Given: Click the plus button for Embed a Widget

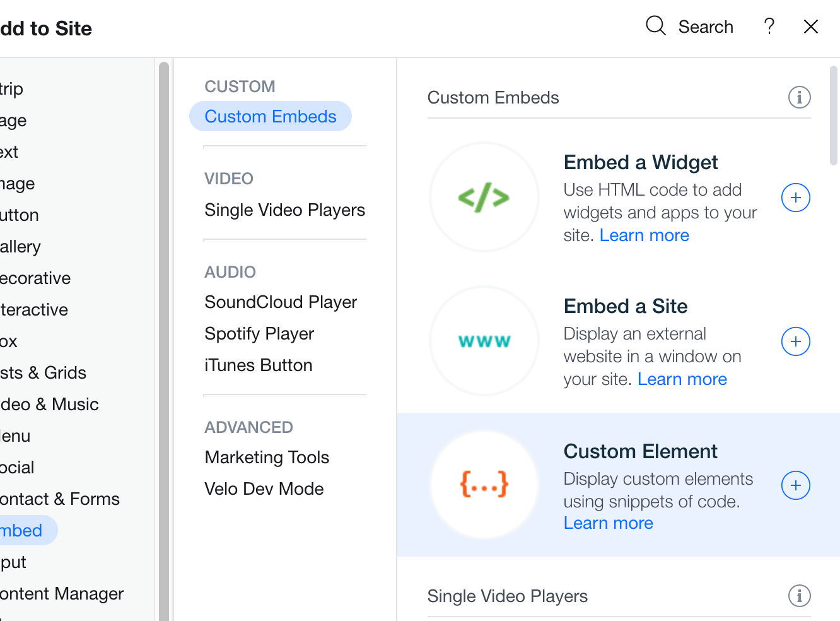Looking at the screenshot, I should click(796, 198).
